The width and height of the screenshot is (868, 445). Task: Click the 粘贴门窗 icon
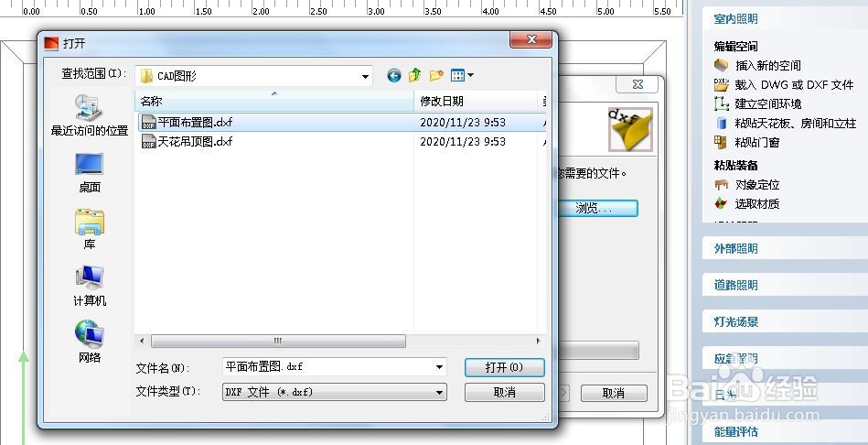(721, 142)
